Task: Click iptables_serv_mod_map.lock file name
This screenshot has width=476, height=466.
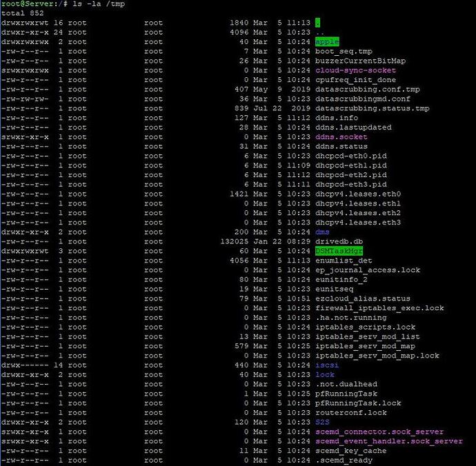Action: 377,356
